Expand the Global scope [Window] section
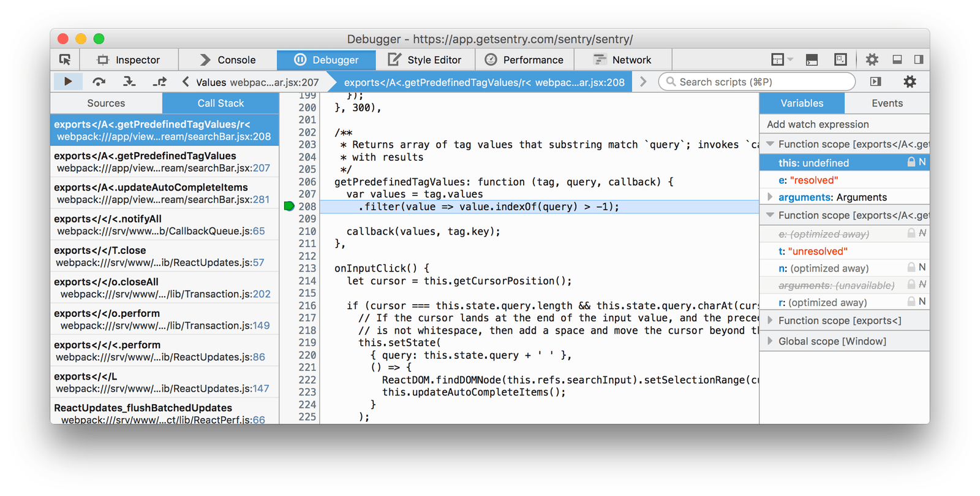This screenshot has width=980, height=496. [771, 341]
